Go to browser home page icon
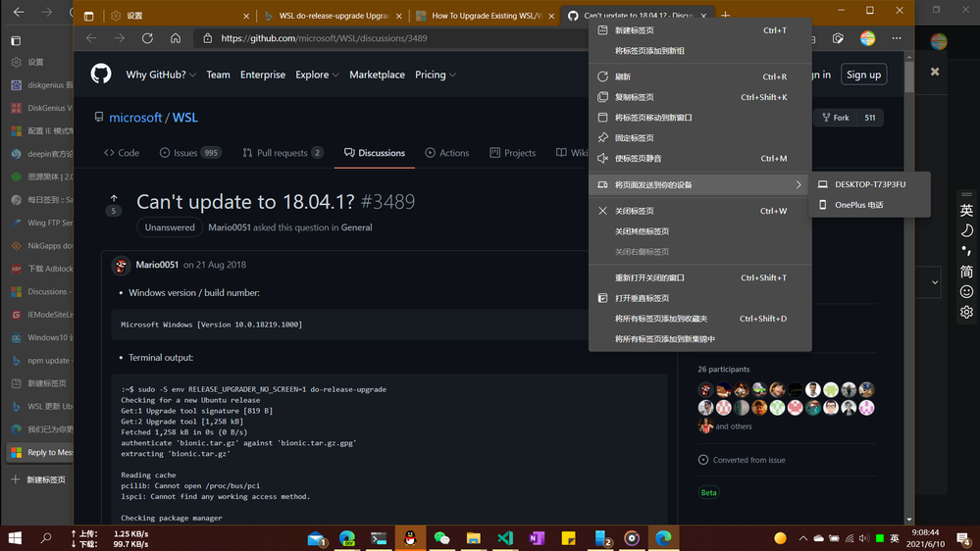 (x=176, y=38)
